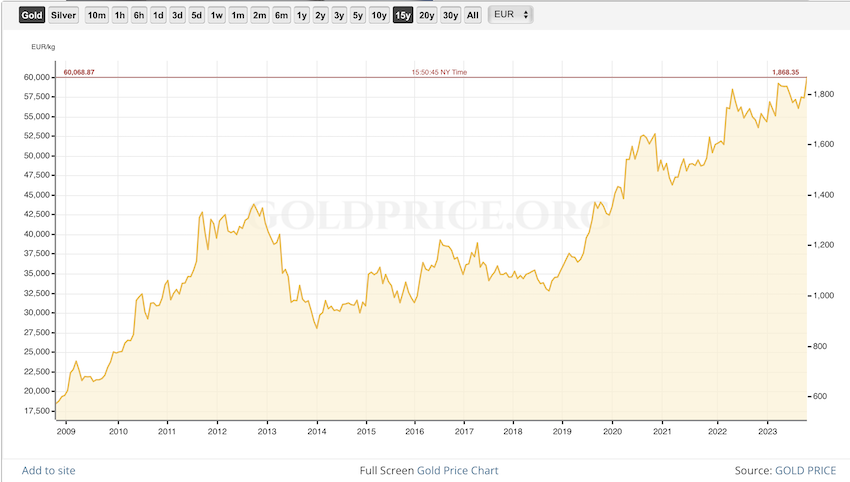Select the Gold metal button
Image resolution: width=850 pixels, height=482 pixels.
32,15
